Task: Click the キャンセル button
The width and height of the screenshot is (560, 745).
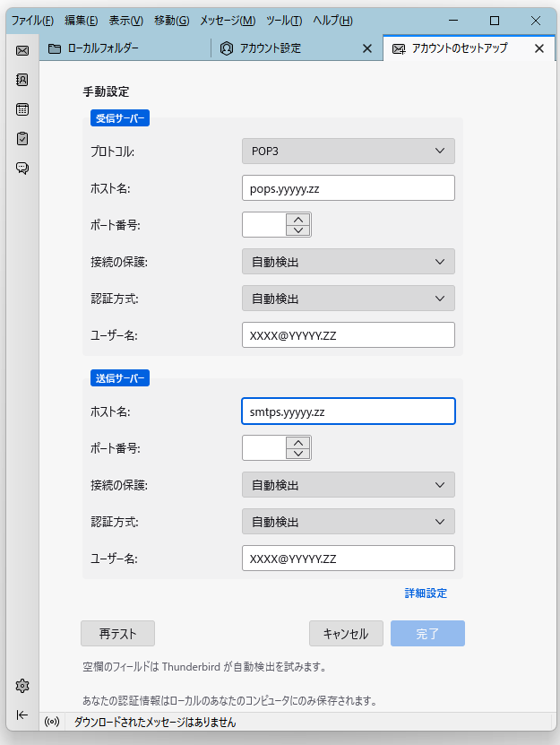Action: (x=346, y=633)
